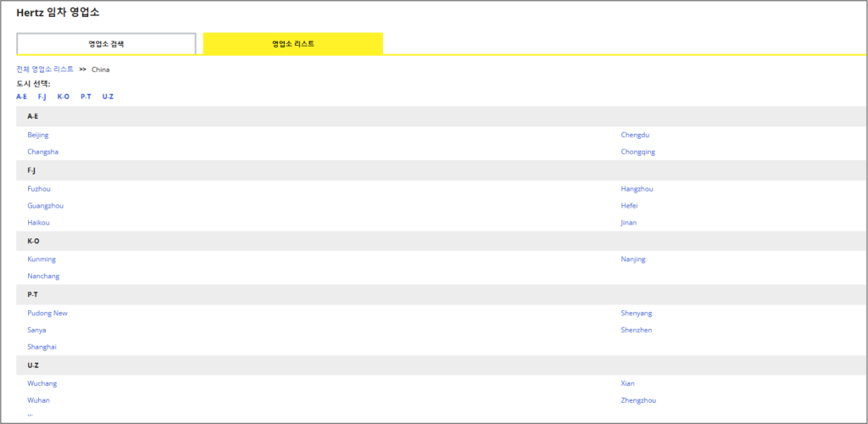Viewport: 868px width, 424px height.
Task: Click the Hertz 임차 영업소 page title
Action: pos(58,12)
